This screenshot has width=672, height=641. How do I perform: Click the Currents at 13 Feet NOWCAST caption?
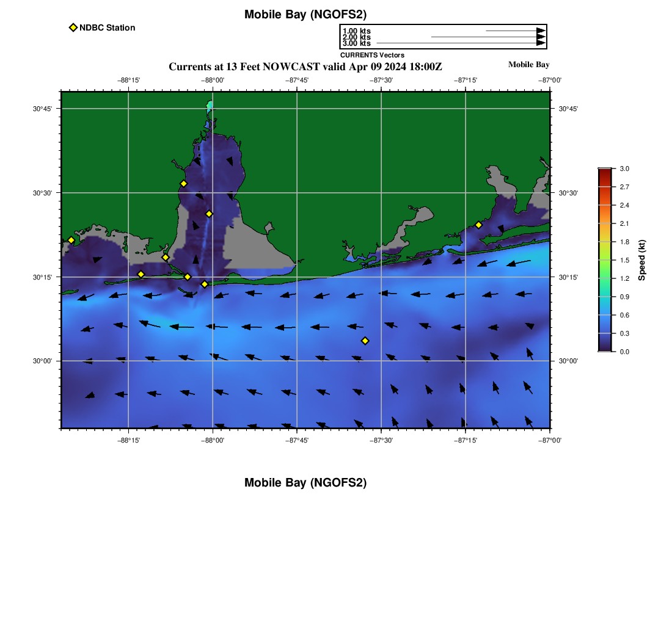305,67
